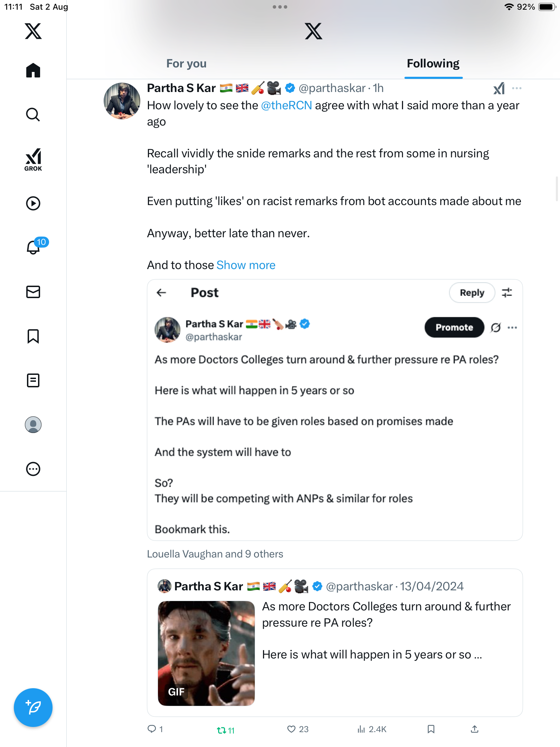Expand the post via Show more
The image size is (560, 747).
[246, 265]
